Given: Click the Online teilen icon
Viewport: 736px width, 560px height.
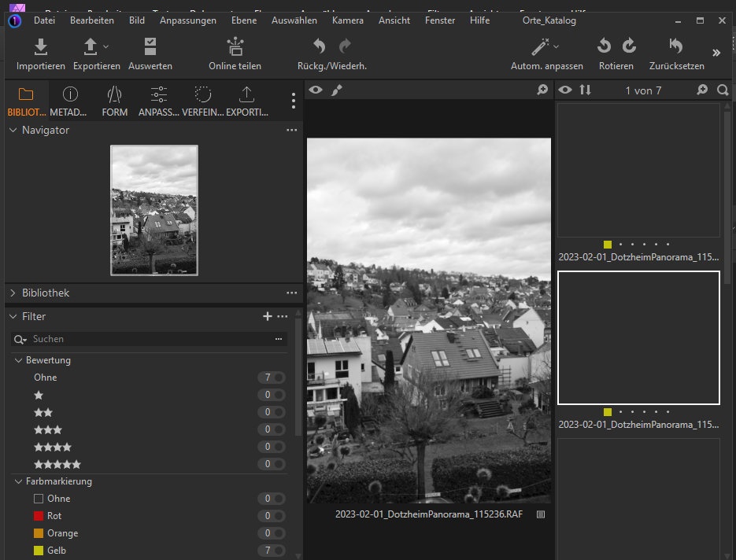Looking at the screenshot, I should 235,47.
